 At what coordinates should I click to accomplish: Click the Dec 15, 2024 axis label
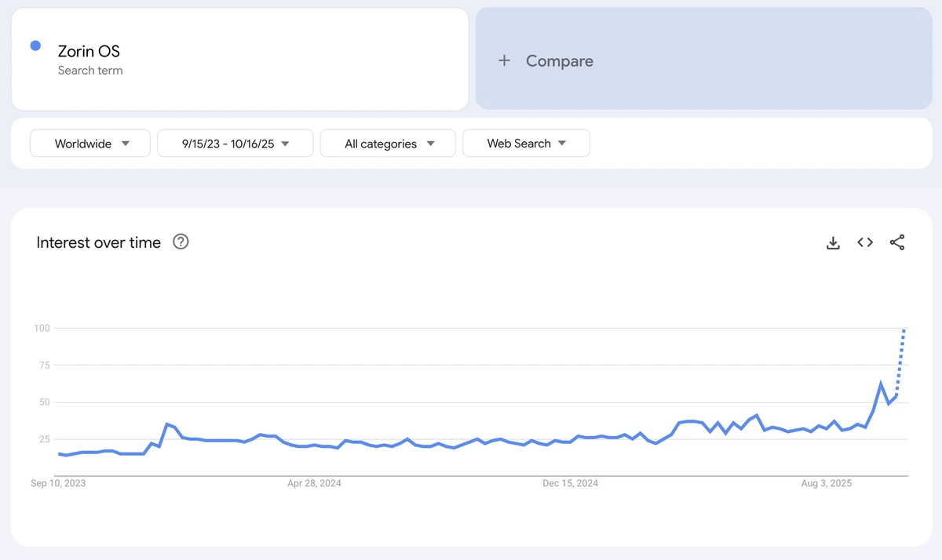pos(571,483)
